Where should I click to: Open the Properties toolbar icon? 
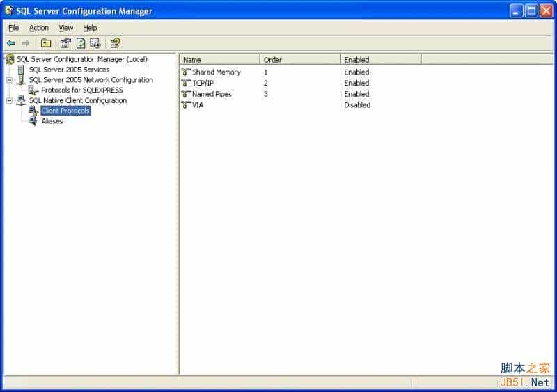click(x=65, y=43)
